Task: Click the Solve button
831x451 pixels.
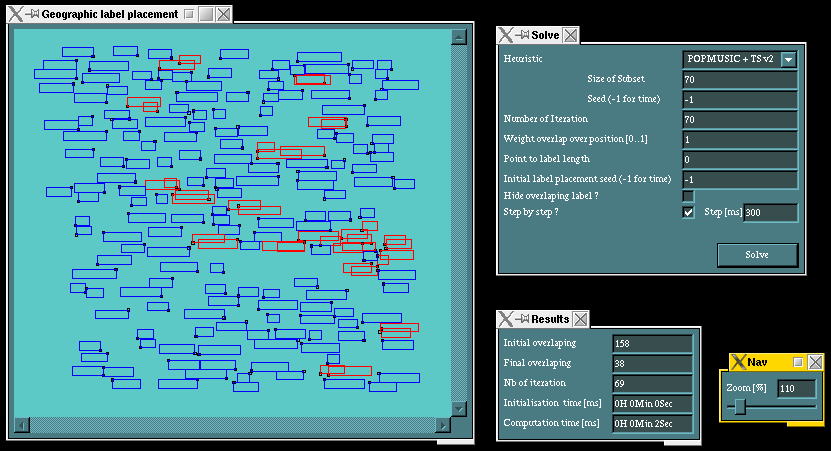Action: click(757, 255)
